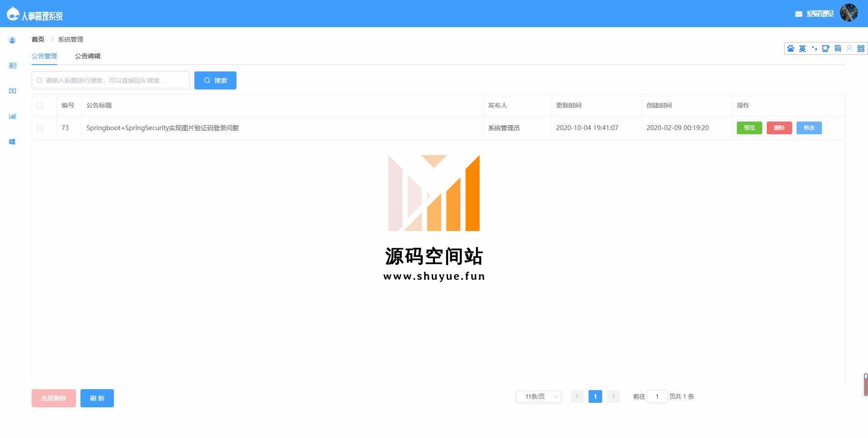Open the salary money sidebar icon
The image size is (868, 438).
13,91
